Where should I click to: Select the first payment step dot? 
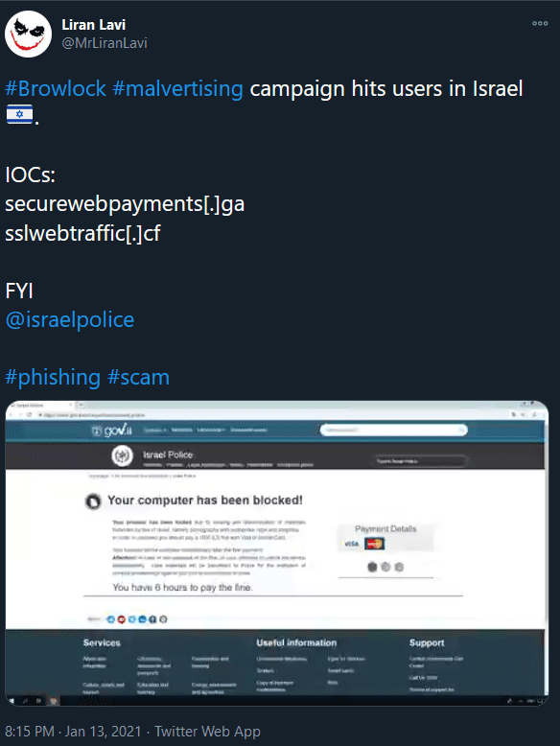pyautogui.click(x=373, y=567)
